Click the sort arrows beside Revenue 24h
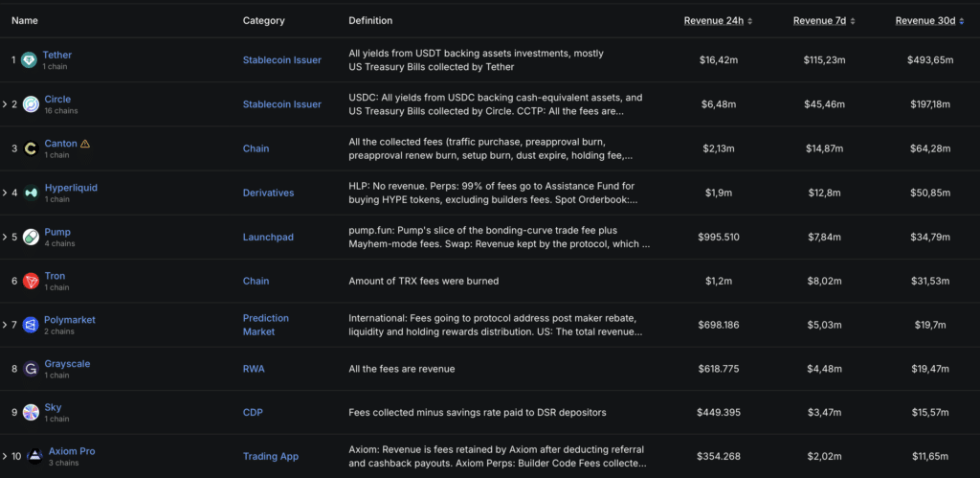 tap(749, 21)
